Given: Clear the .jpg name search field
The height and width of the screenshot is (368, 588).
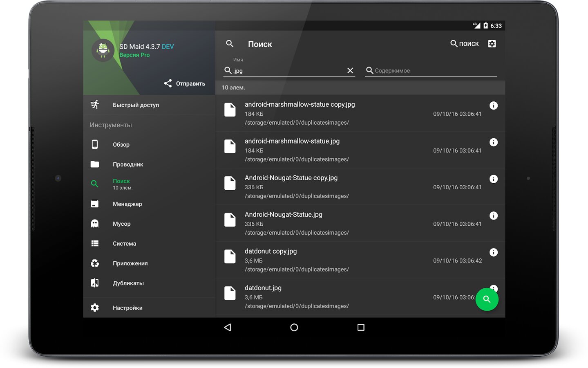Looking at the screenshot, I should 350,71.
